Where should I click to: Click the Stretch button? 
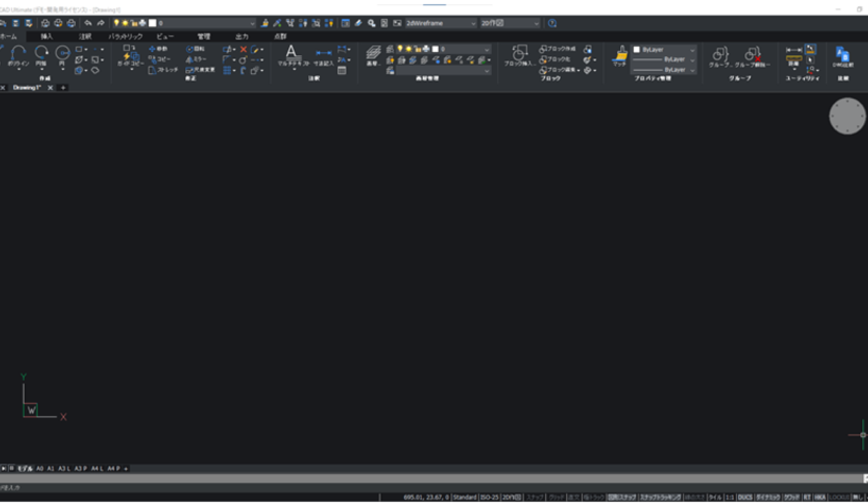pos(163,70)
